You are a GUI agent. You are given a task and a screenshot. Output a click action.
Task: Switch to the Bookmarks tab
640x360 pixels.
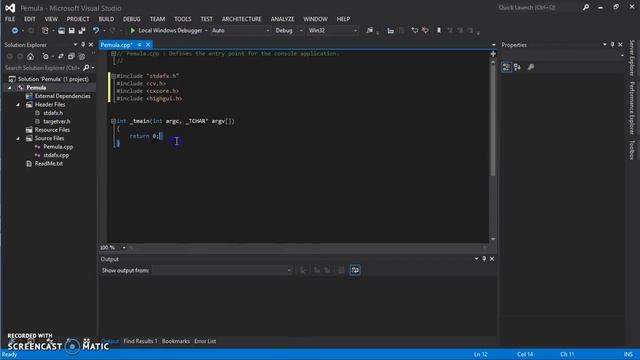point(176,341)
